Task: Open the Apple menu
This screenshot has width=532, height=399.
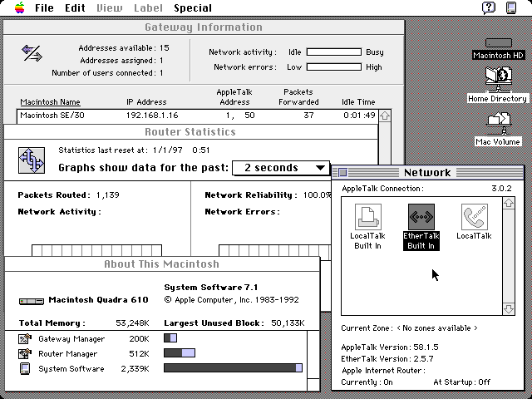Action: (x=20, y=7)
